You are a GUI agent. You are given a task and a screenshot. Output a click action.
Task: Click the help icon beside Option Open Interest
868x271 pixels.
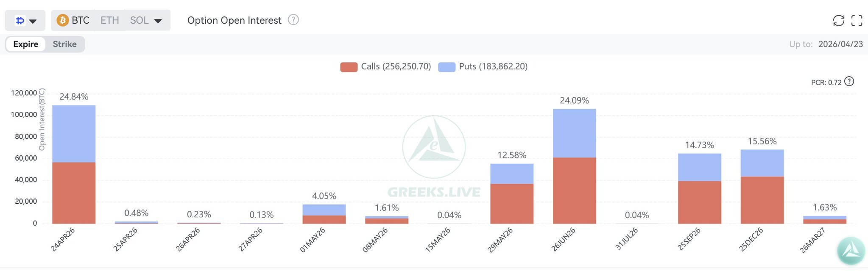293,20
